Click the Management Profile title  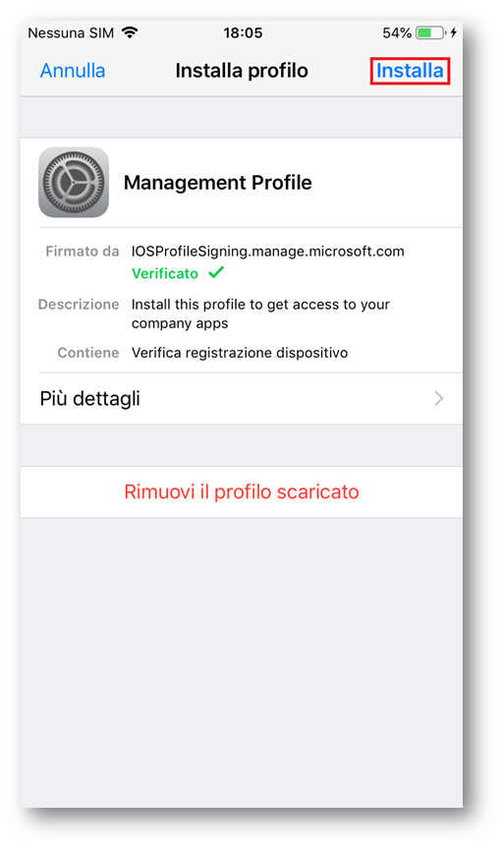(x=218, y=183)
